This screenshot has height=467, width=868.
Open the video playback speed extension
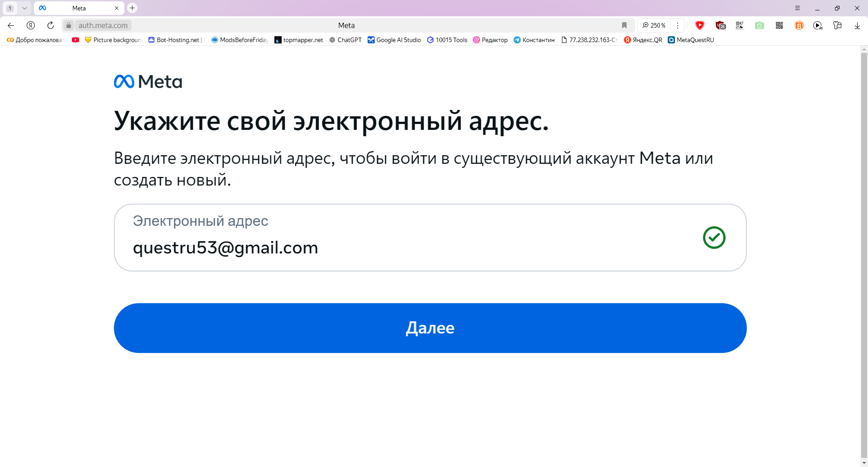tap(818, 26)
